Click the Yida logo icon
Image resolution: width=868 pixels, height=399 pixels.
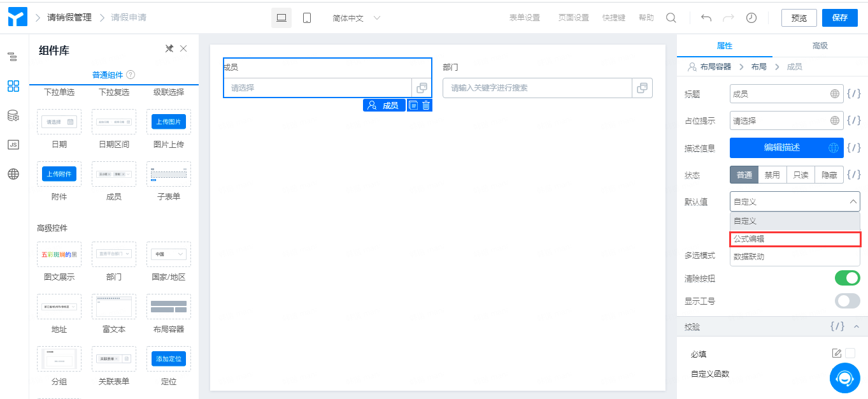(x=18, y=17)
